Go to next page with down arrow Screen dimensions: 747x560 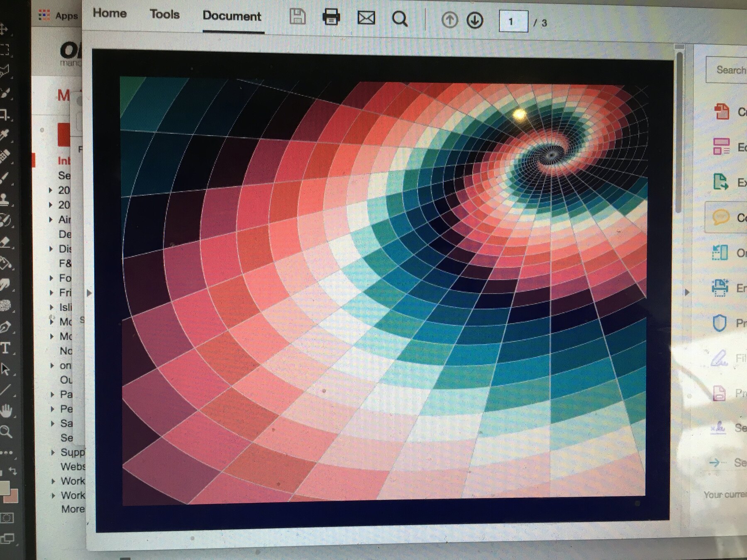(x=475, y=20)
